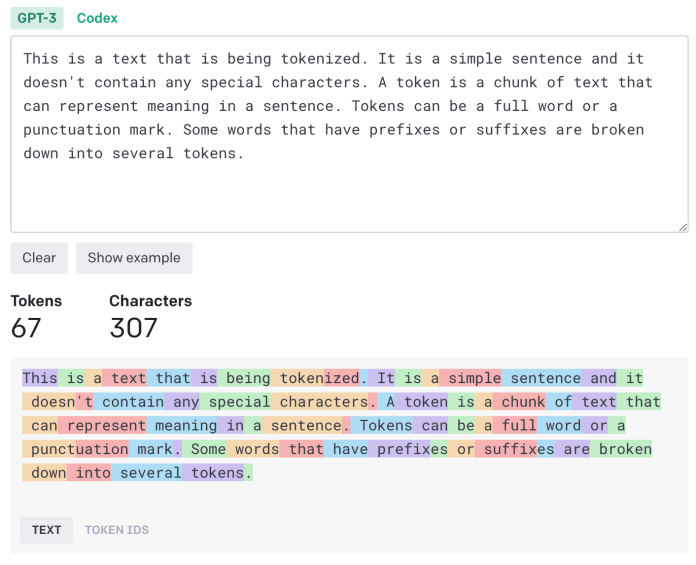The height and width of the screenshot is (565, 696).
Task: Click highlighted 'meaning' token in output
Action: pos(185,426)
